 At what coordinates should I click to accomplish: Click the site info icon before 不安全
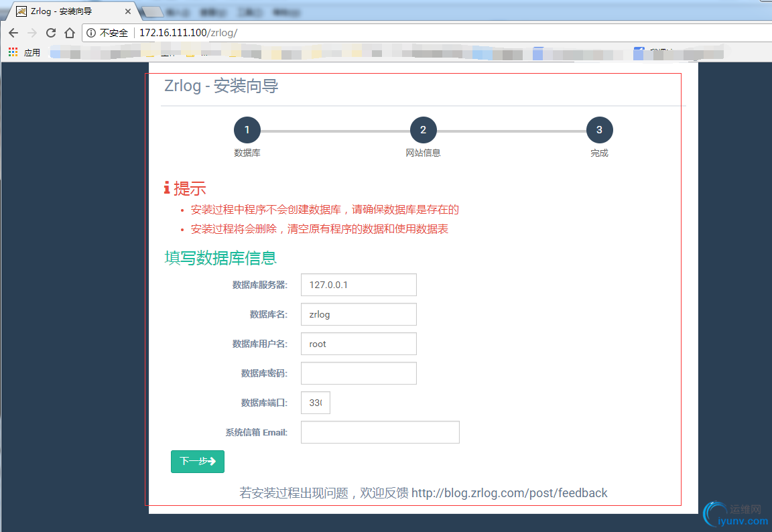click(91, 33)
